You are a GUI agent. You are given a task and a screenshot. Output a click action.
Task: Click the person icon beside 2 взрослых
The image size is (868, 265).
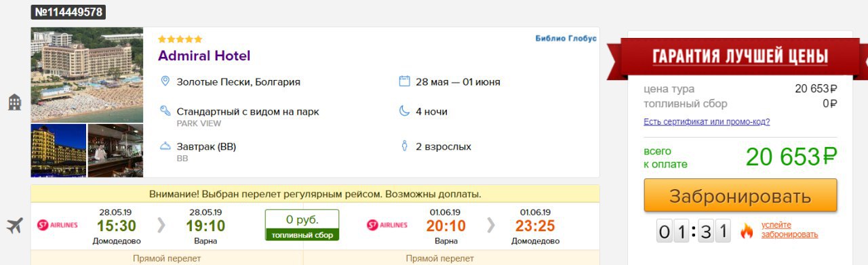[x=404, y=146]
